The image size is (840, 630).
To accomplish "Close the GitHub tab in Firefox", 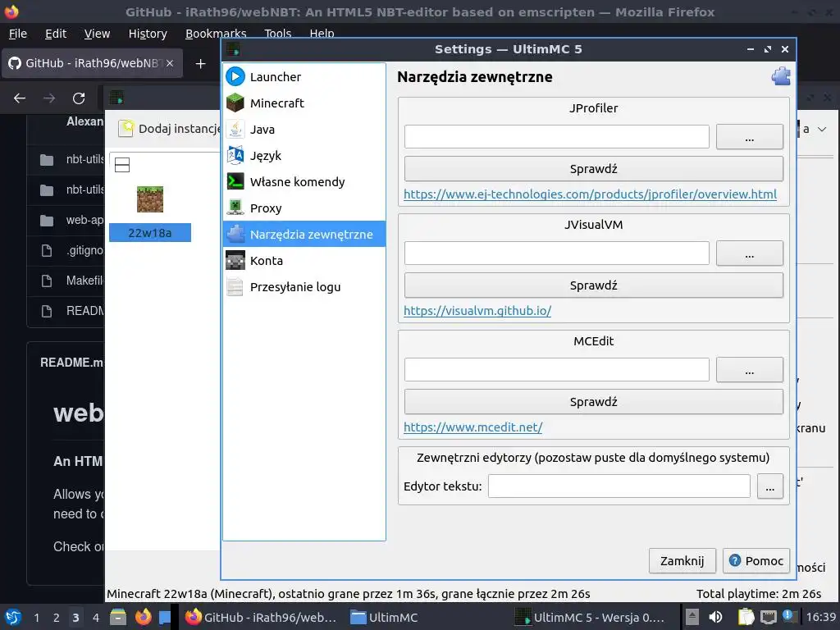I will pyautogui.click(x=169, y=63).
